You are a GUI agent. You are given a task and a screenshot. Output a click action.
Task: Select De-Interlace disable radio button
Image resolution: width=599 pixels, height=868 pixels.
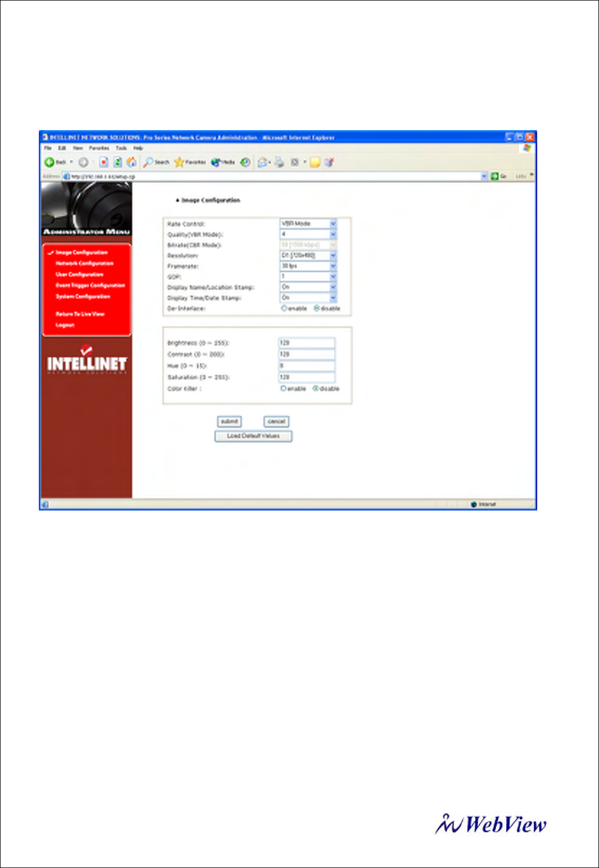[x=316, y=308]
